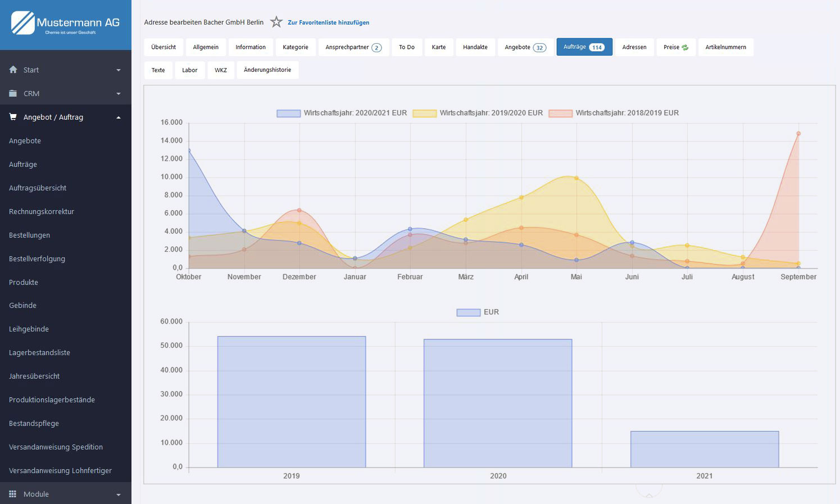Screen dimensions: 840x504
Task: Click the scroll-up arrow at page bottom
Action: coord(649,494)
